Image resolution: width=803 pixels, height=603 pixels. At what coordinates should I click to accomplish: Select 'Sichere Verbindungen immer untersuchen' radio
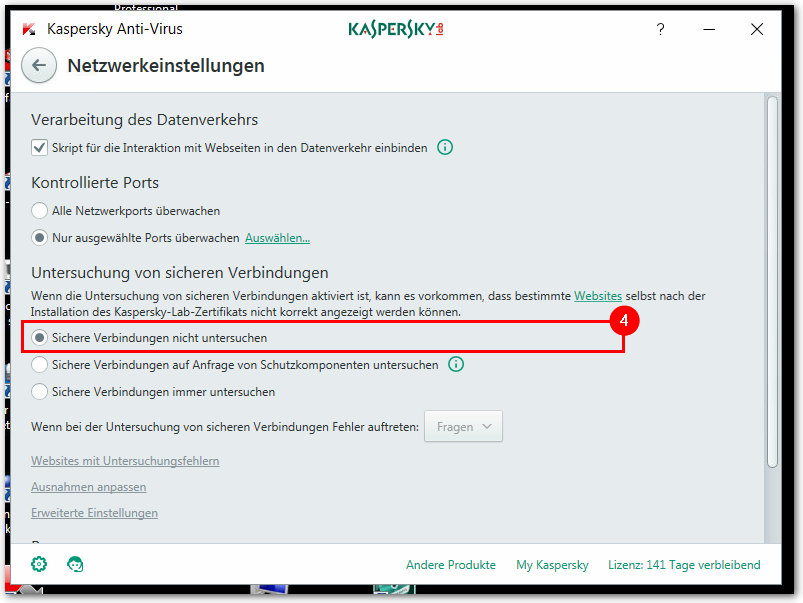click(x=39, y=392)
